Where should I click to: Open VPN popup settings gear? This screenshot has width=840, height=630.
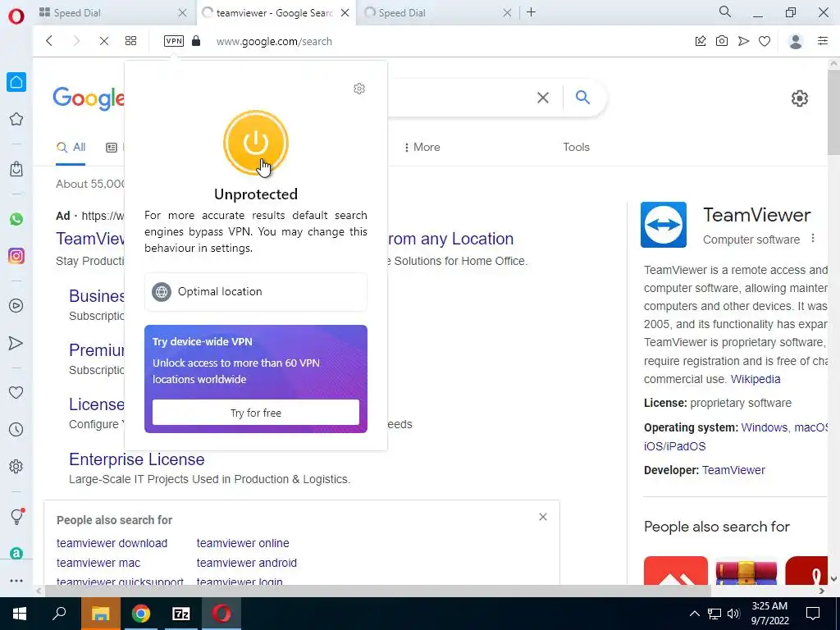pos(359,89)
